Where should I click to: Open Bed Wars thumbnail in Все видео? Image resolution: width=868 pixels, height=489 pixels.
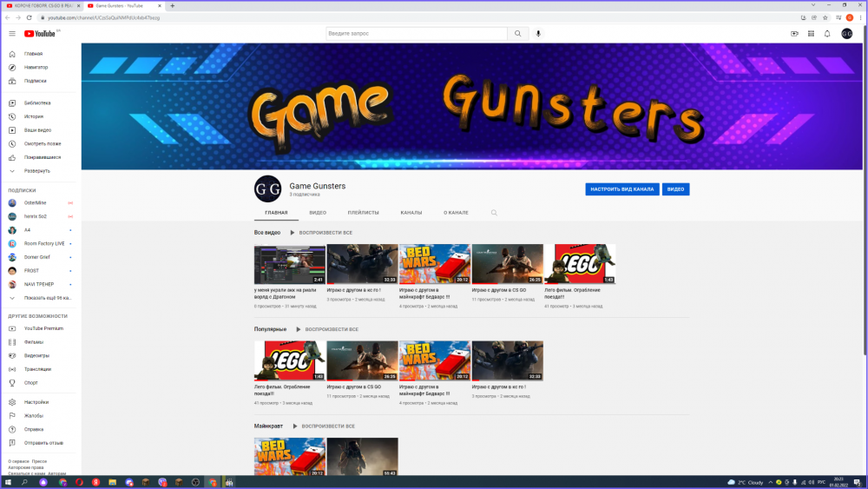point(435,264)
